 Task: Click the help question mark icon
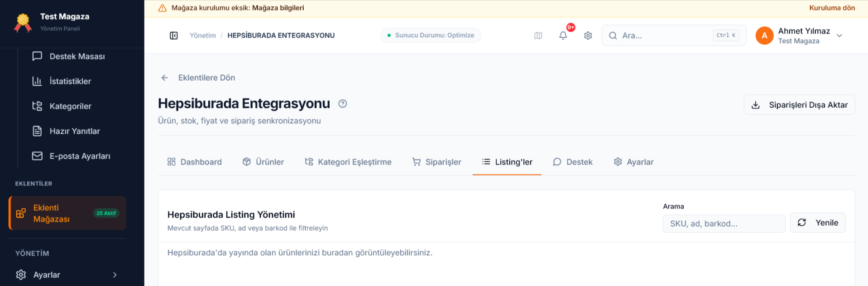click(x=343, y=104)
